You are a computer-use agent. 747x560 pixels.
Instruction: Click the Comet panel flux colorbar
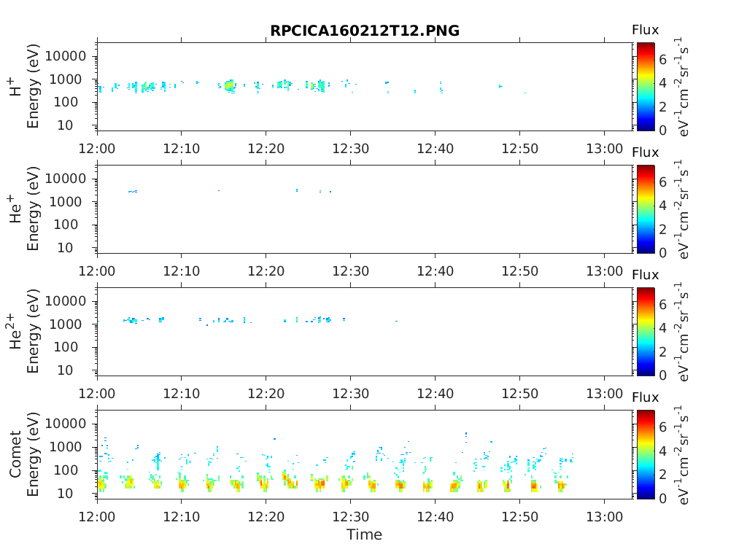[646, 454]
